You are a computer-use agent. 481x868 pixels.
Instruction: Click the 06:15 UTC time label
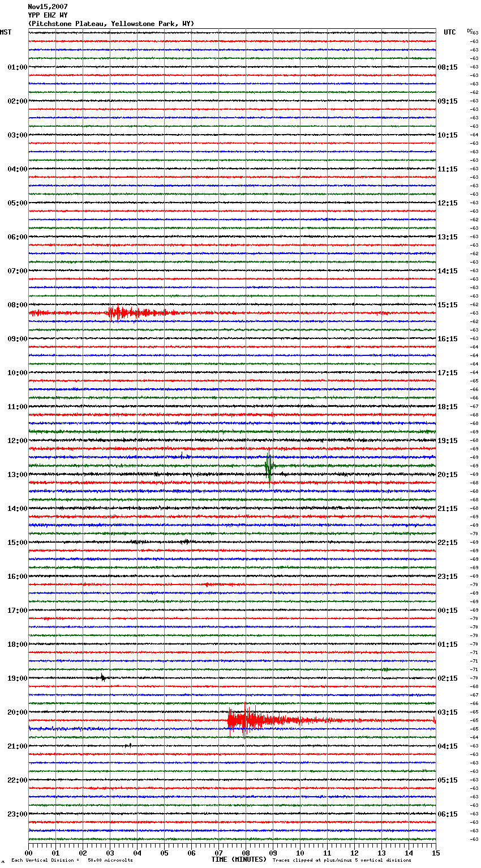[x=448, y=814]
